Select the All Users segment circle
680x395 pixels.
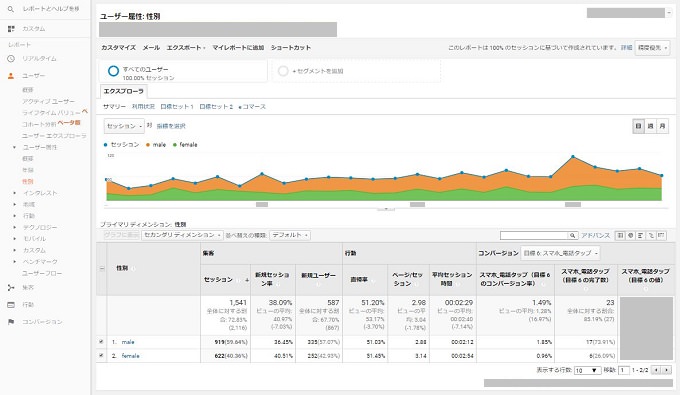pos(113,71)
